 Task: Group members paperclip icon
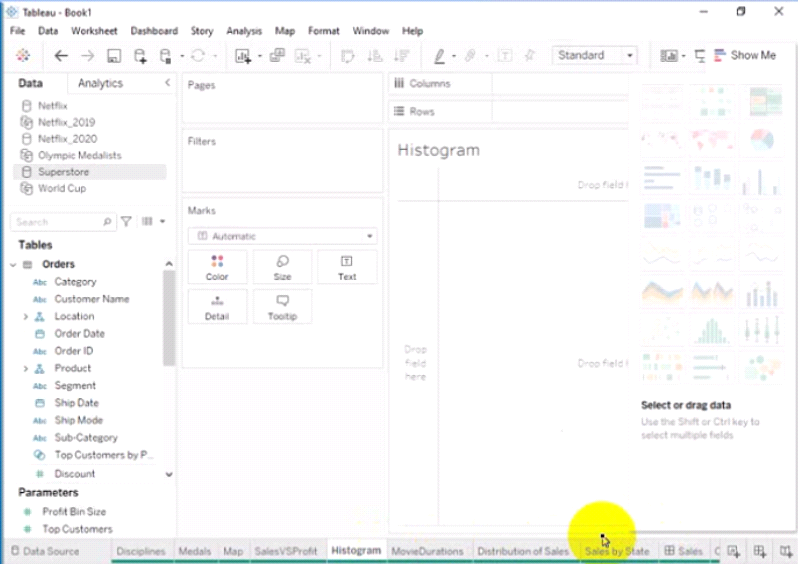pos(470,55)
